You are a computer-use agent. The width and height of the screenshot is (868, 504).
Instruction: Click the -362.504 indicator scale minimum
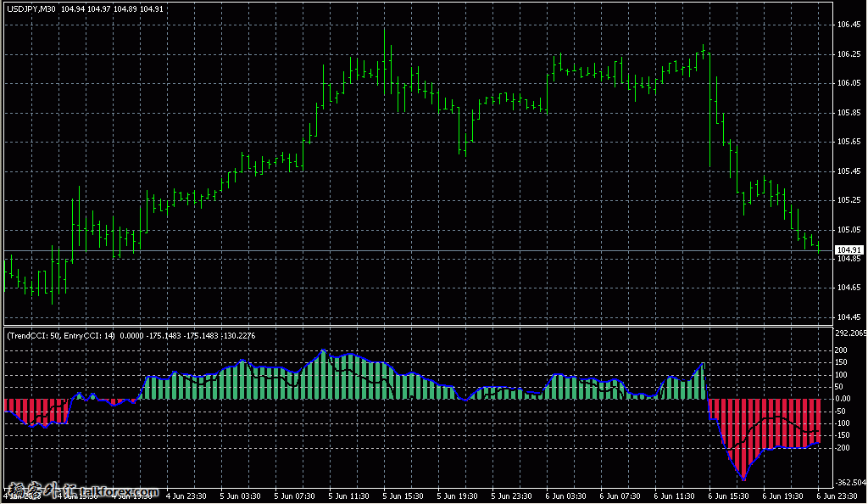coord(851,483)
